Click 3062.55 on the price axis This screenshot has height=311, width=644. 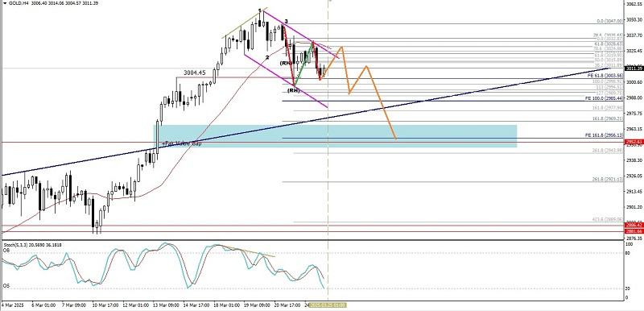coord(634,4)
